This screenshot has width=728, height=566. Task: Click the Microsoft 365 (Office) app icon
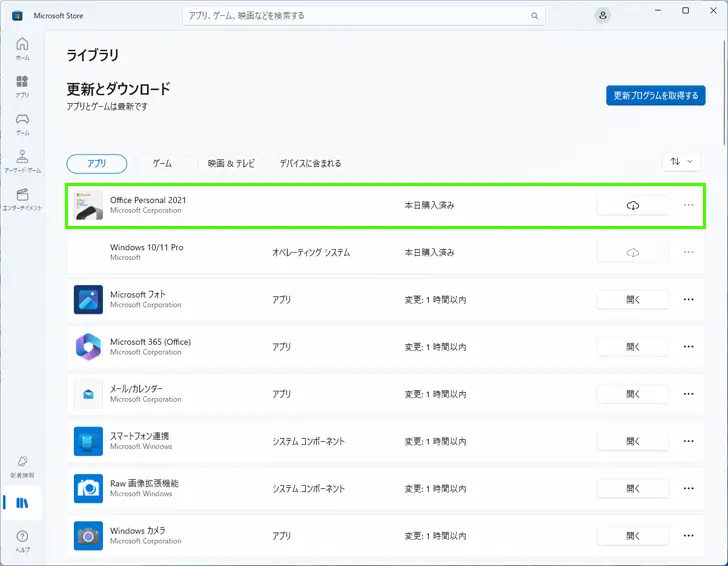(88, 347)
